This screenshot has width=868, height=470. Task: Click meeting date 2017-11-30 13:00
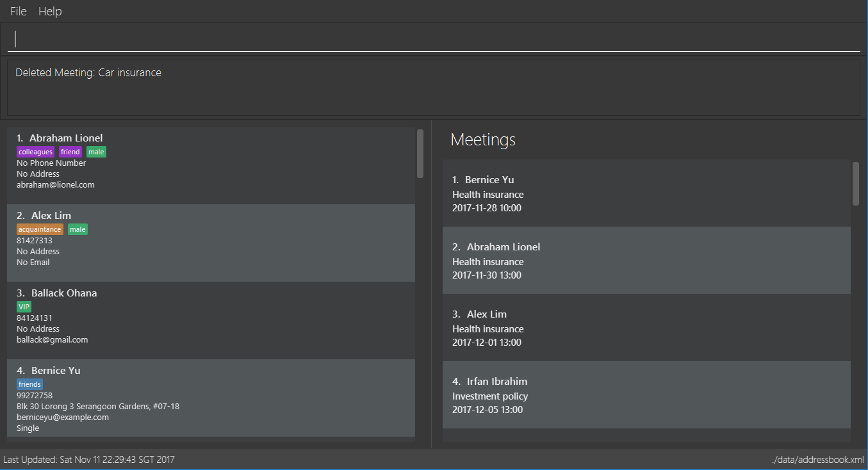tap(487, 275)
